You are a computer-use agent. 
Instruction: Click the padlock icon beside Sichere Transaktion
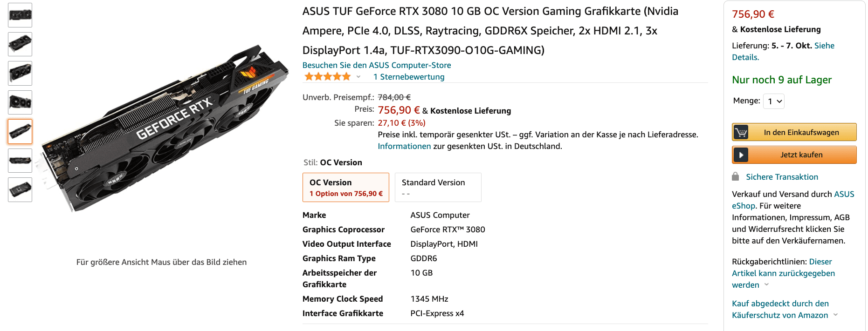point(736,176)
